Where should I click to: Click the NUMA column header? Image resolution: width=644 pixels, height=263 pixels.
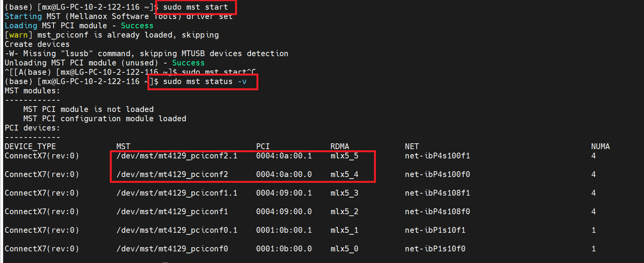pyautogui.click(x=601, y=147)
